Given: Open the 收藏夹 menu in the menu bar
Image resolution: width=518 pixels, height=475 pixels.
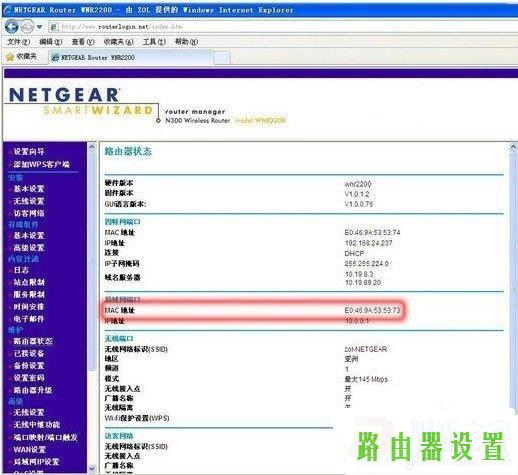Looking at the screenshot, I should pos(118,42).
